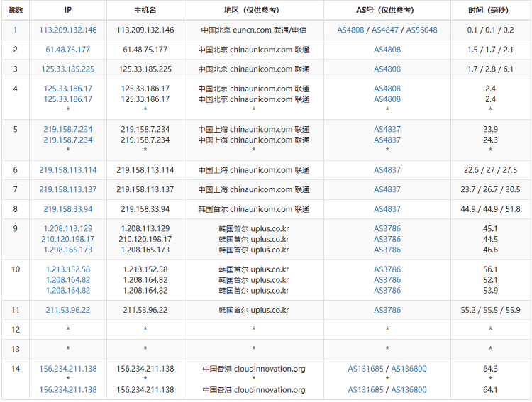
Task: Click the 地区（仅供参考）column header
Action: (x=254, y=10)
